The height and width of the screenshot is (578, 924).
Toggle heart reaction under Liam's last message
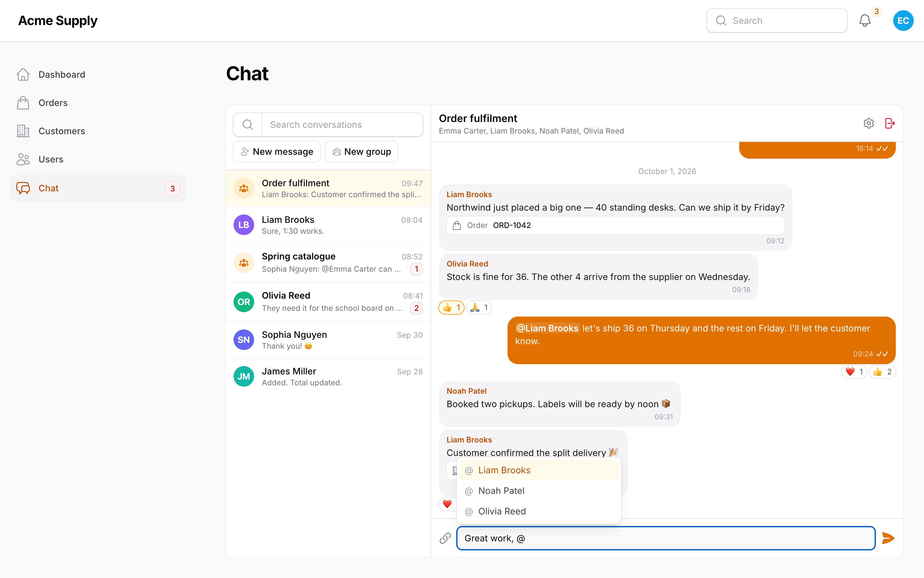[448, 504]
